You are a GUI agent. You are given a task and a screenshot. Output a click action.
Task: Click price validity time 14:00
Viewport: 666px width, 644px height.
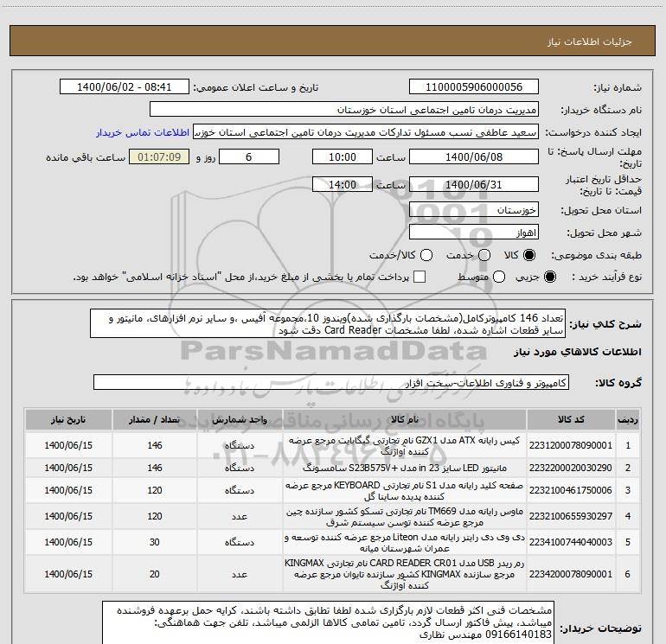point(343,184)
